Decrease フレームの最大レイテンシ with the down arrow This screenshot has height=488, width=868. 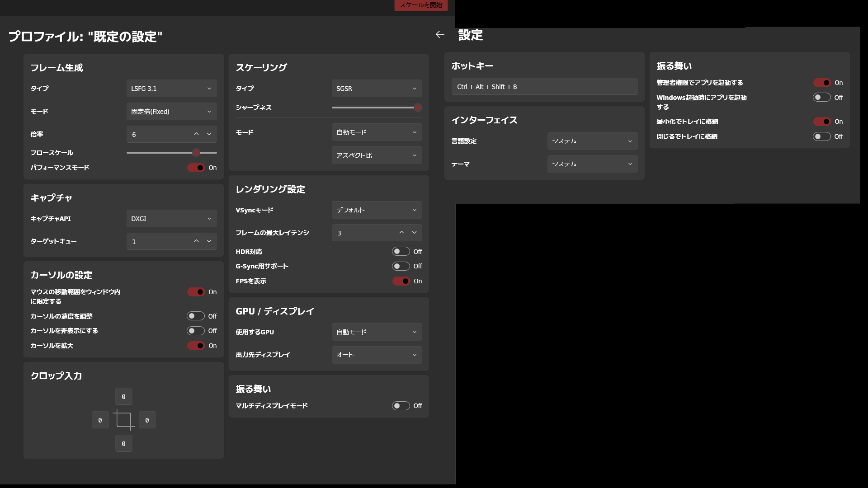click(x=414, y=233)
